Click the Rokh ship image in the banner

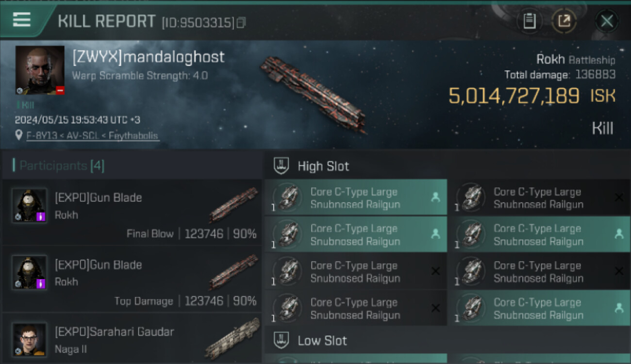tap(313, 95)
